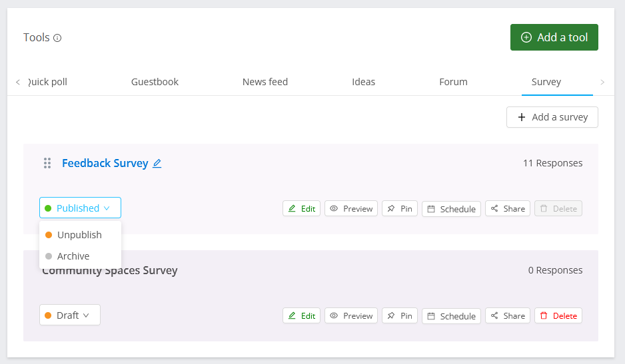Edit the Community Spaces Survey
625x364 pixels.
(x=301, y=316)
